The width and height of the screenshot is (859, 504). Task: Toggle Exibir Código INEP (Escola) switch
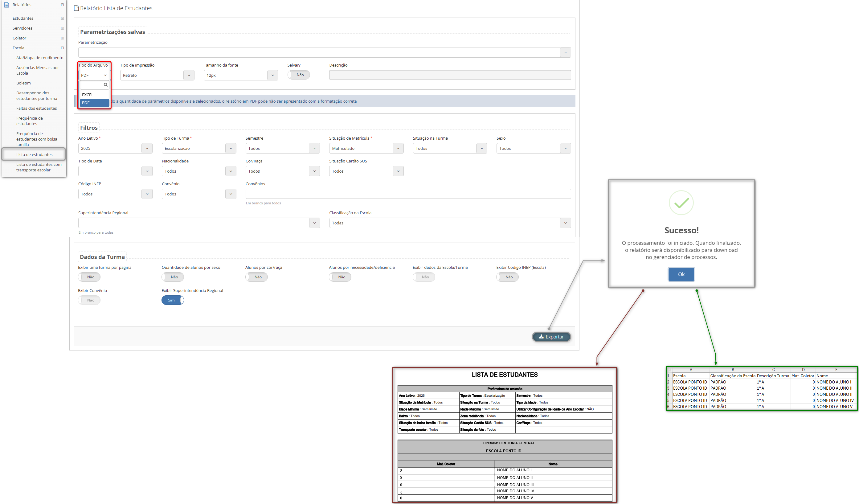[508, 277]
